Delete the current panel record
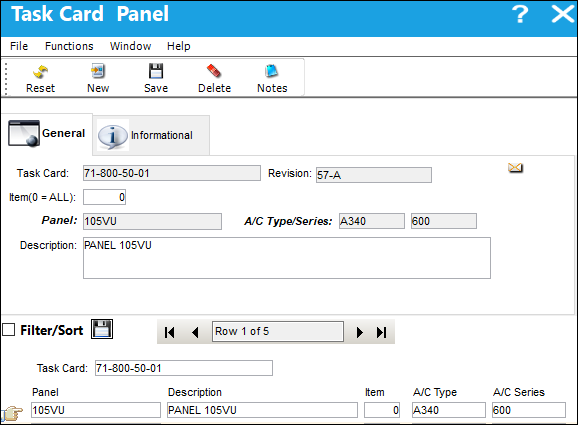This screenshot has width=578, height=425. [x=214, y=79]
